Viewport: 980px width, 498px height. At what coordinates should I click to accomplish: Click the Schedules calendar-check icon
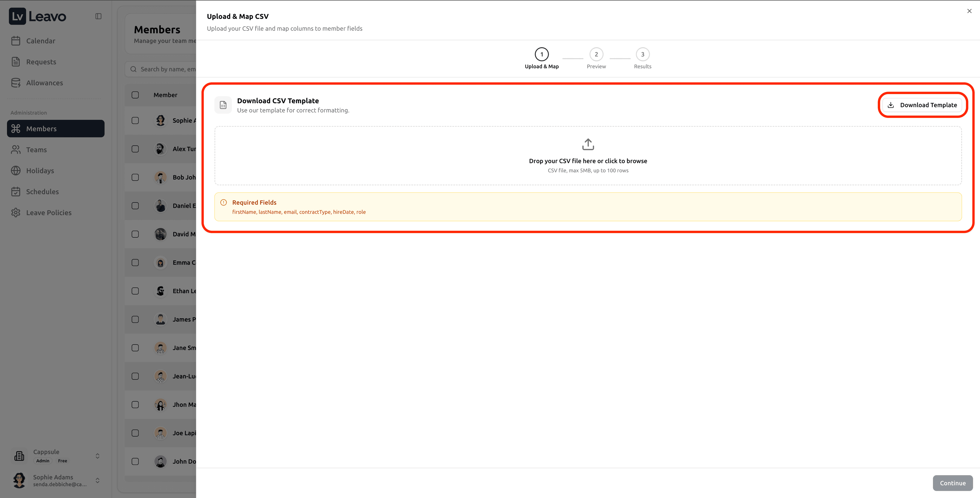pyautogui.click(x=16, y=191)
